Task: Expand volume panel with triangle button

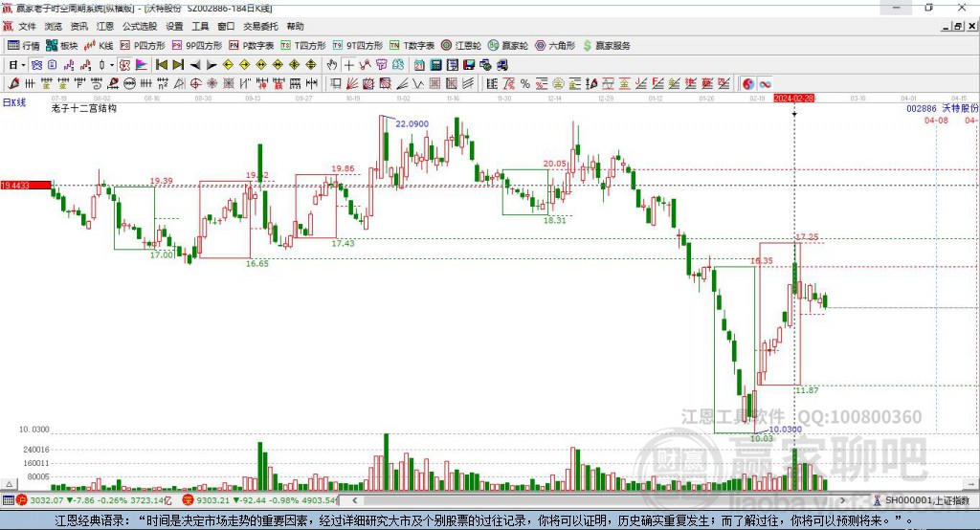Action: [x=9, y=484]
